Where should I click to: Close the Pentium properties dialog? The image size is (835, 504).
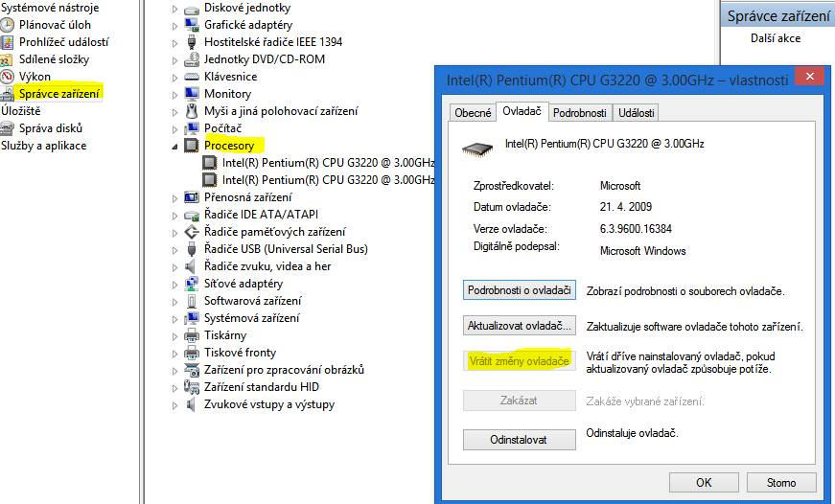coord(810,76)
